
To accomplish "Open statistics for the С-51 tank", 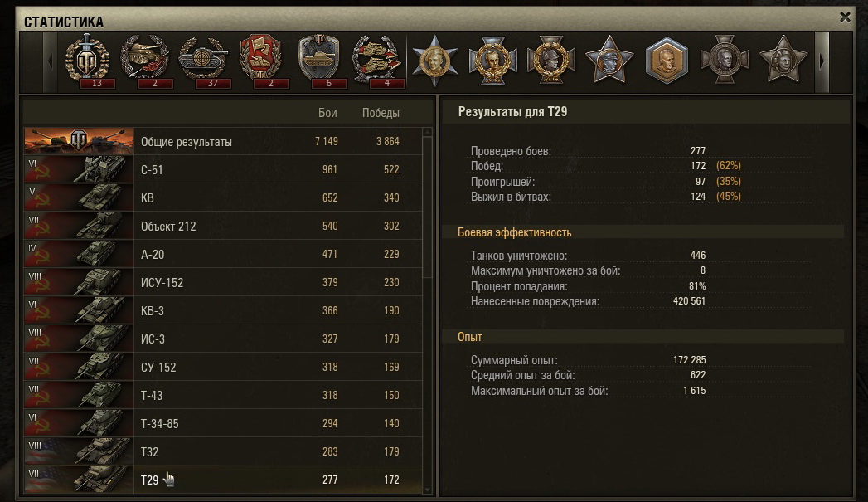I will pos(222,169).
